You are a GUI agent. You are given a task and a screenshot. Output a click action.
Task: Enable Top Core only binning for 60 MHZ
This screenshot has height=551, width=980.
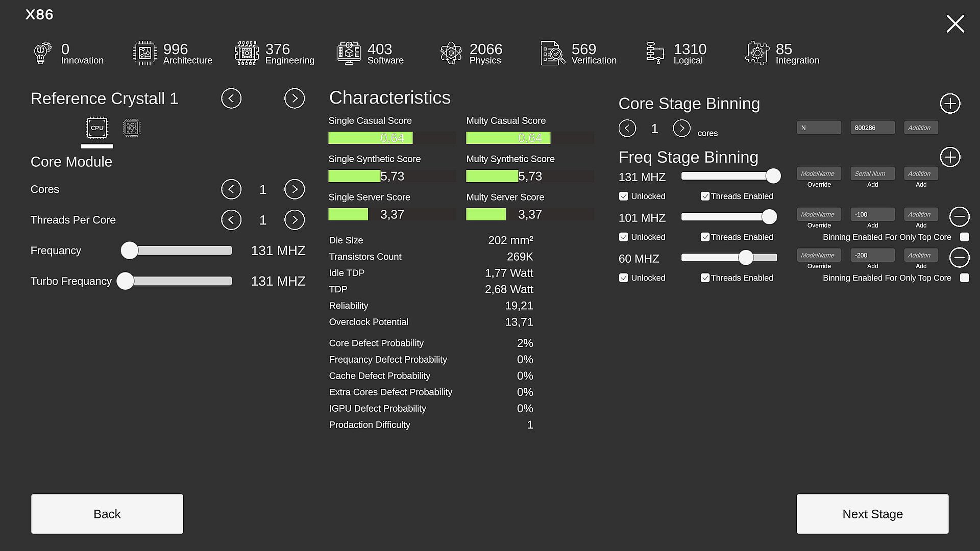[964, 278]
